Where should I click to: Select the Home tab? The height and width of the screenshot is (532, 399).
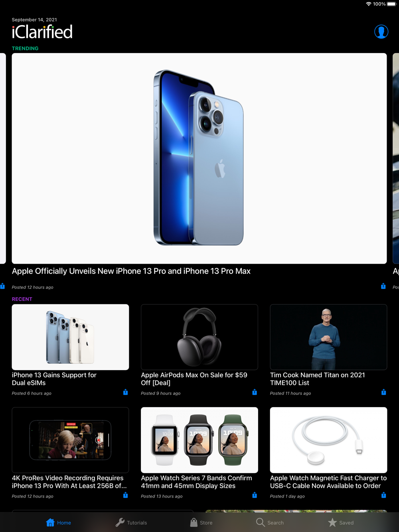coord(59,522)
